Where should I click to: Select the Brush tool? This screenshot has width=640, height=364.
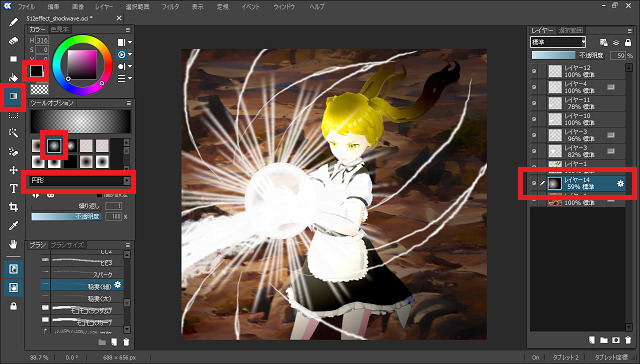13,22
